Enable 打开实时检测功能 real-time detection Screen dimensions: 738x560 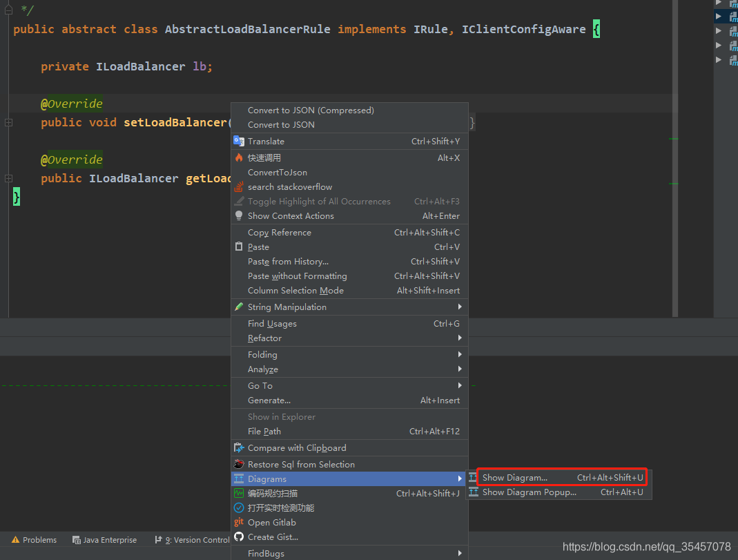(x=280, y=508)
